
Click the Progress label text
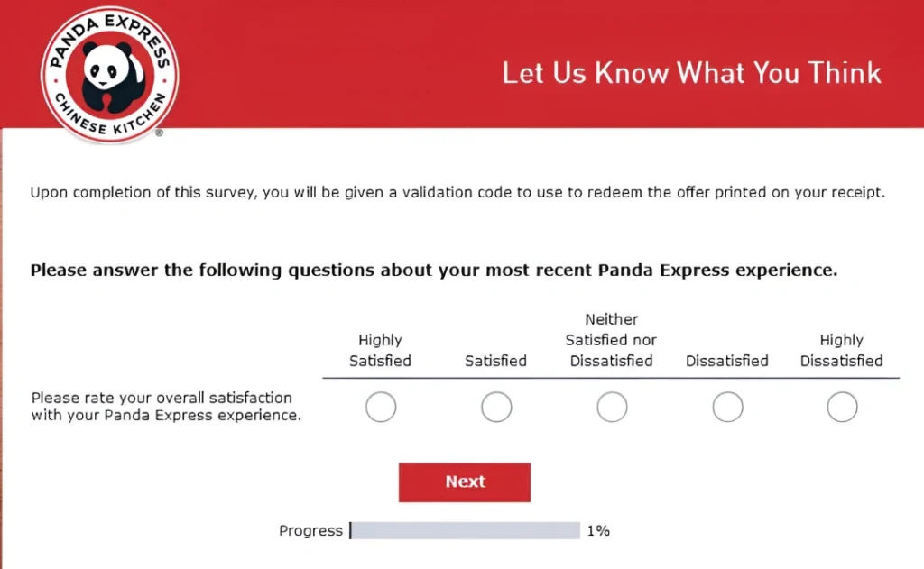310,531
